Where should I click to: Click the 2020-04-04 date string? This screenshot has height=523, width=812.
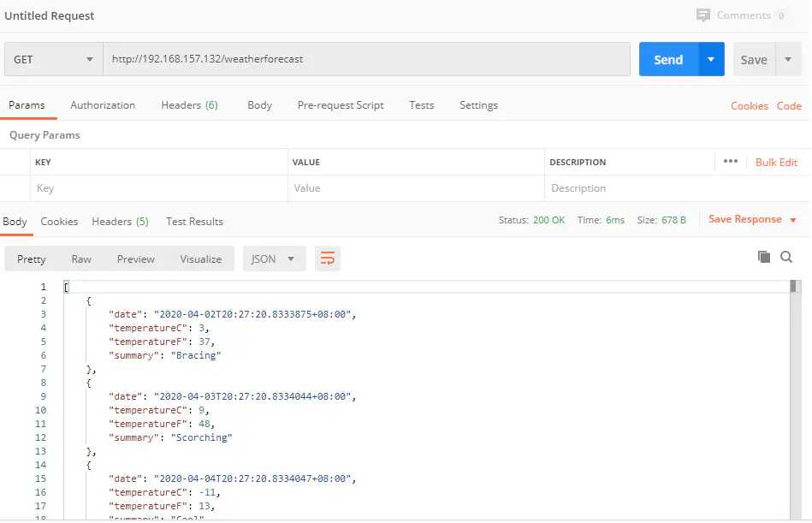click(x=252, y=479)
